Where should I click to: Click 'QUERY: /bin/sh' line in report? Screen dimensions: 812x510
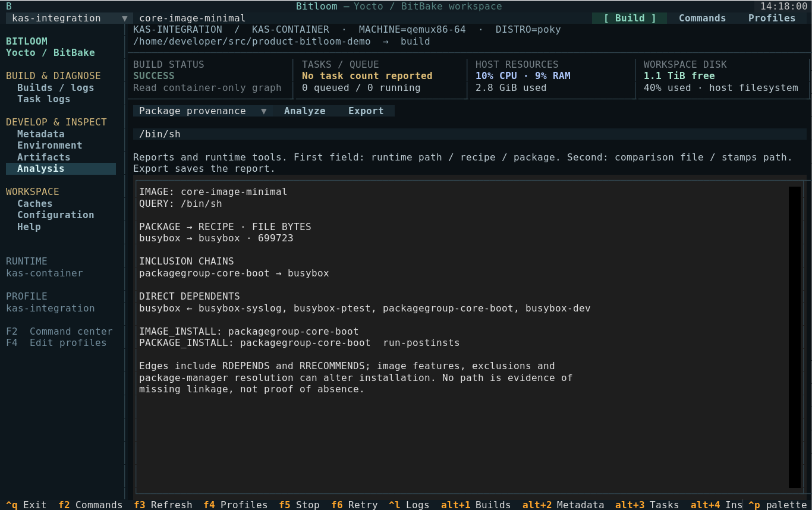click(180, 204)
